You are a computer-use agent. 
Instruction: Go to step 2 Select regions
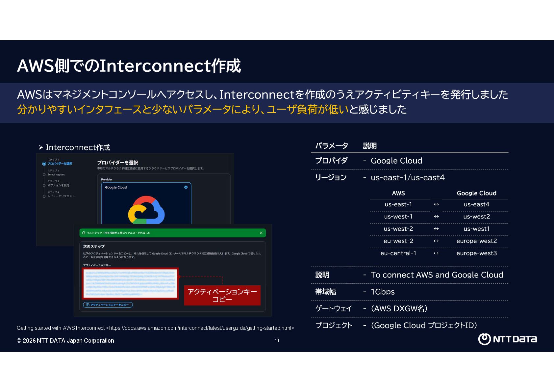point(56,174)
